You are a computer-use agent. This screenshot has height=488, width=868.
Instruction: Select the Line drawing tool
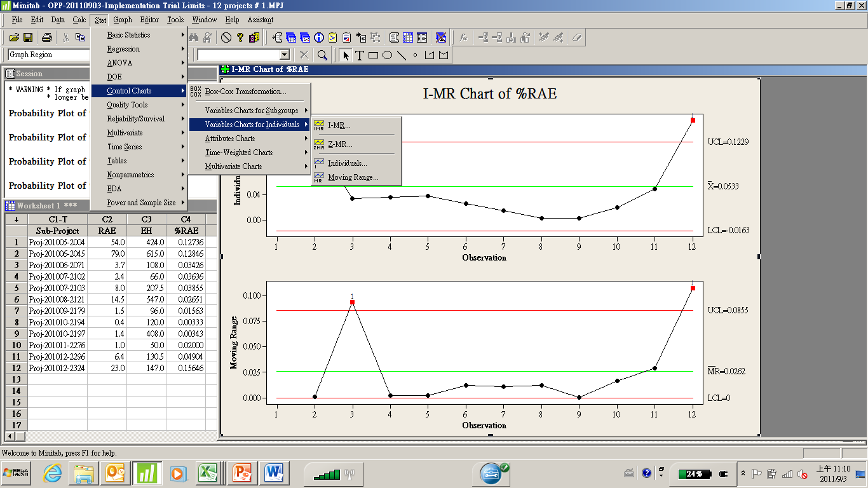click(401, 55)
